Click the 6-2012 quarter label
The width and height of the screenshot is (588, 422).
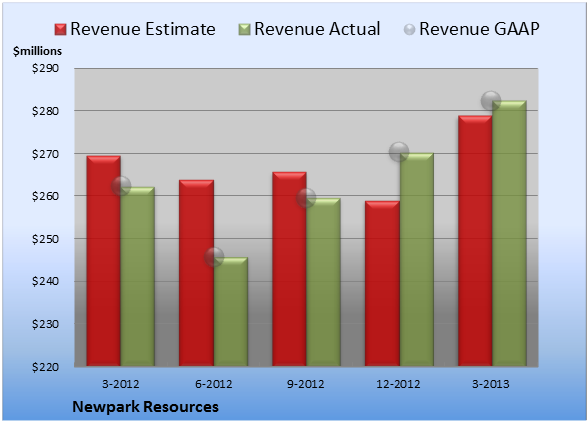coord(213,384)
